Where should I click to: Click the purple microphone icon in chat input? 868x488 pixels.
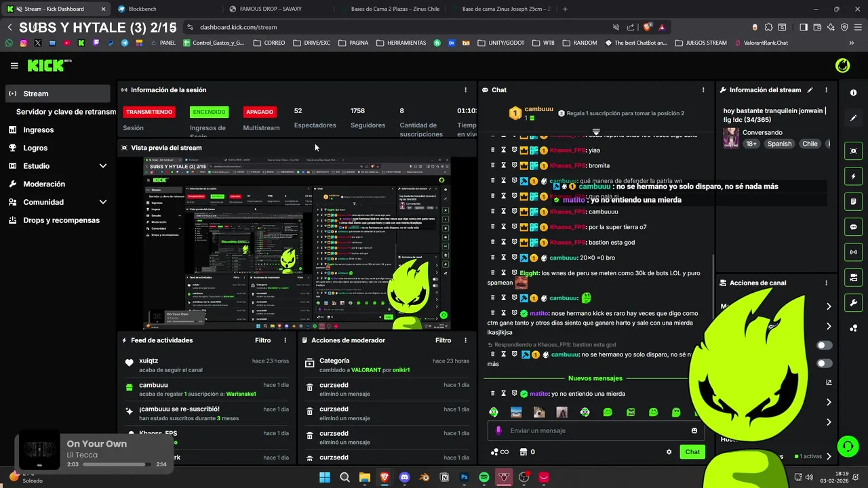(498, 430)
